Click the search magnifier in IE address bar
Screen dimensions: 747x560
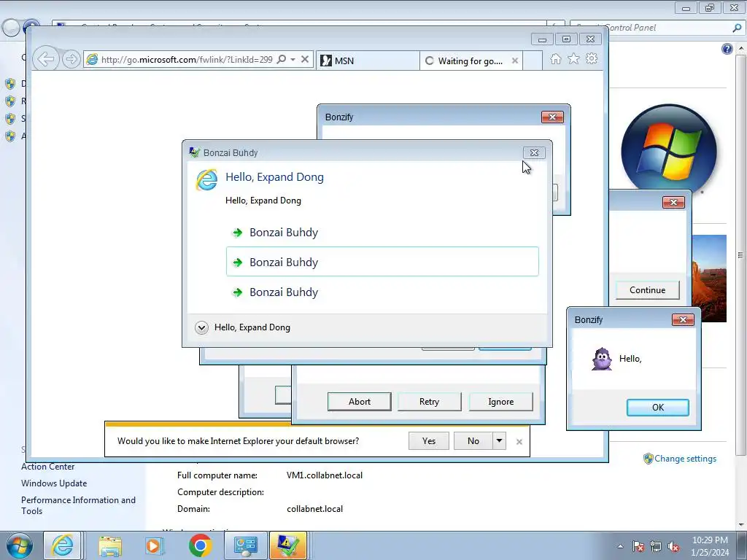282,60
